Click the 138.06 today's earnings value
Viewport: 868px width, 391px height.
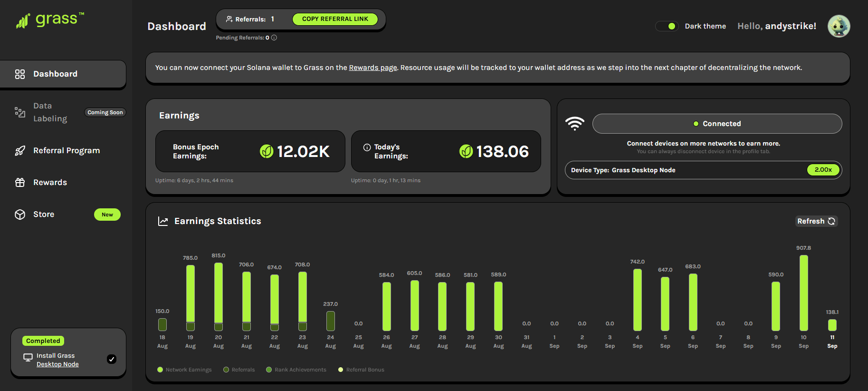click(x=502, y=151)
